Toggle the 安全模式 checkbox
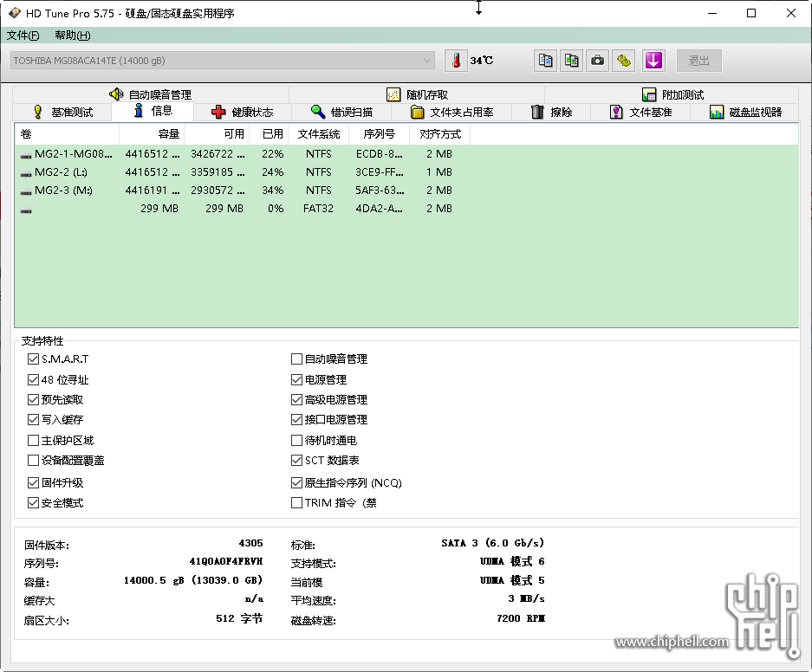The image size is (812, 672). coord(33,502)
